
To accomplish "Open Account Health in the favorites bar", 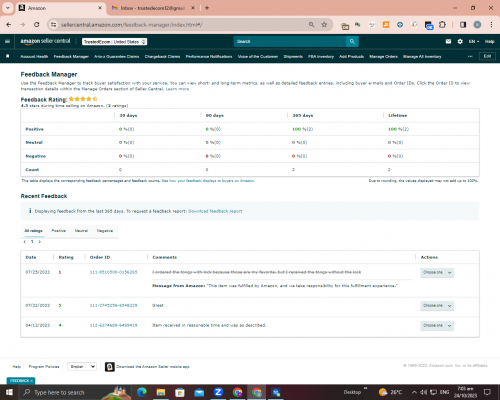I will [34, 56].
